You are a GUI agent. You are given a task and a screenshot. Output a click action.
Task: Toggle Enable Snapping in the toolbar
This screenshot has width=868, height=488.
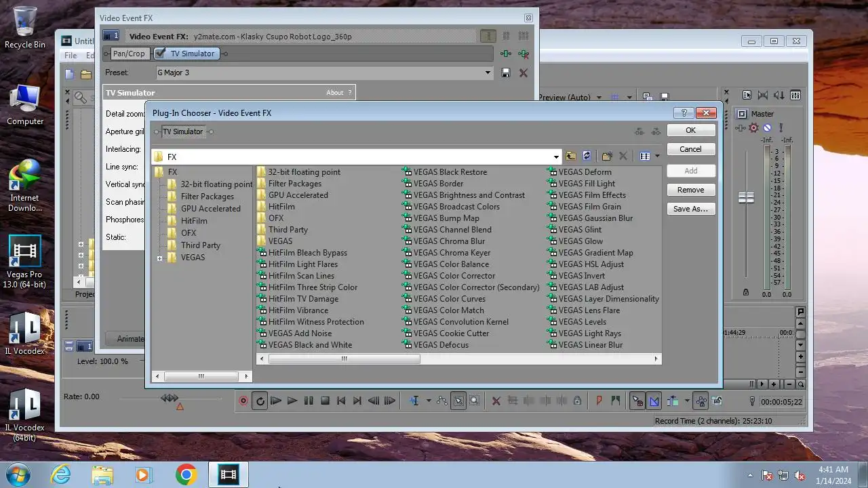[x=637, y=401]
